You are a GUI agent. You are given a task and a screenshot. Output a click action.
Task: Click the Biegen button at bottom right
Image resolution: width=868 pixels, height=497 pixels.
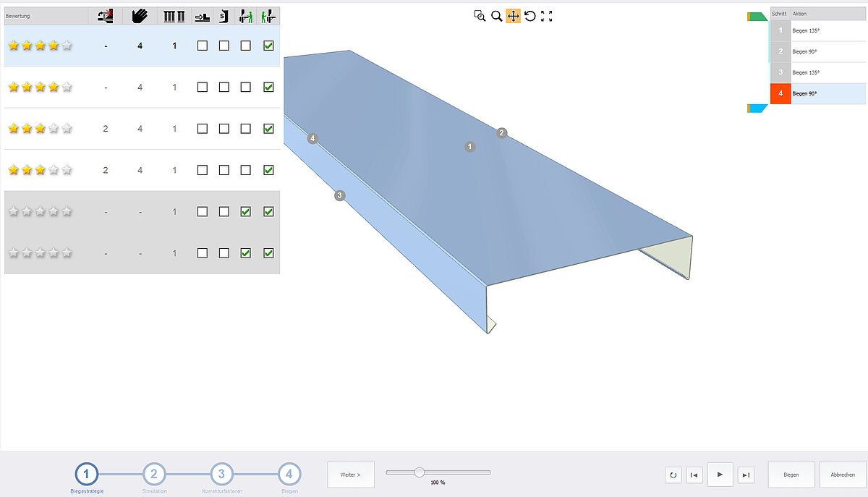[x=791, y=475]
